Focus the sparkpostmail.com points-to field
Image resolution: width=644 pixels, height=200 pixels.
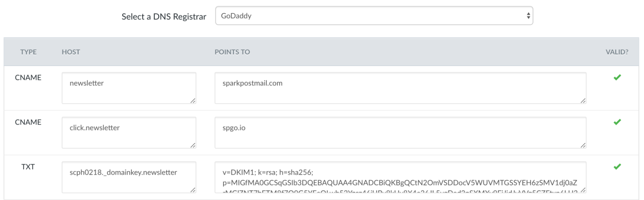(x=400, y=88)
